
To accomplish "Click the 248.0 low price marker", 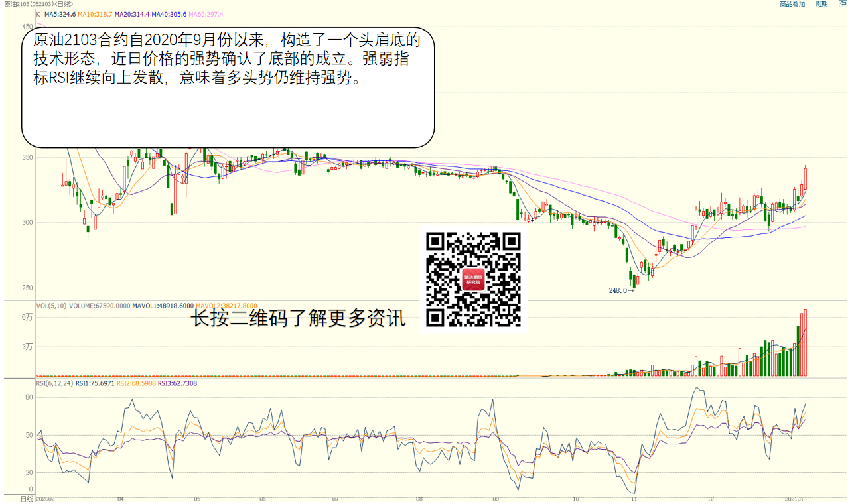I will tap(617, 290).
